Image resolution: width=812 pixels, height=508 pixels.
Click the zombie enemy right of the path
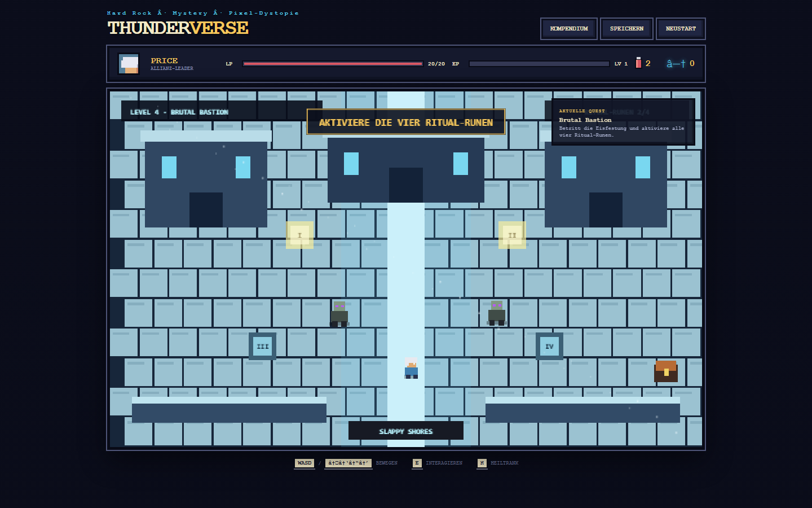click(497, 313)
